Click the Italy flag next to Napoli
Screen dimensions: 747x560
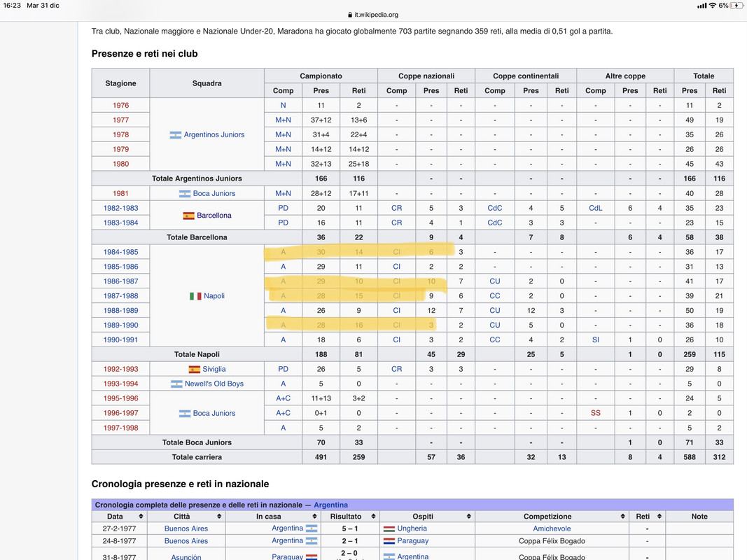click(195, 296)
